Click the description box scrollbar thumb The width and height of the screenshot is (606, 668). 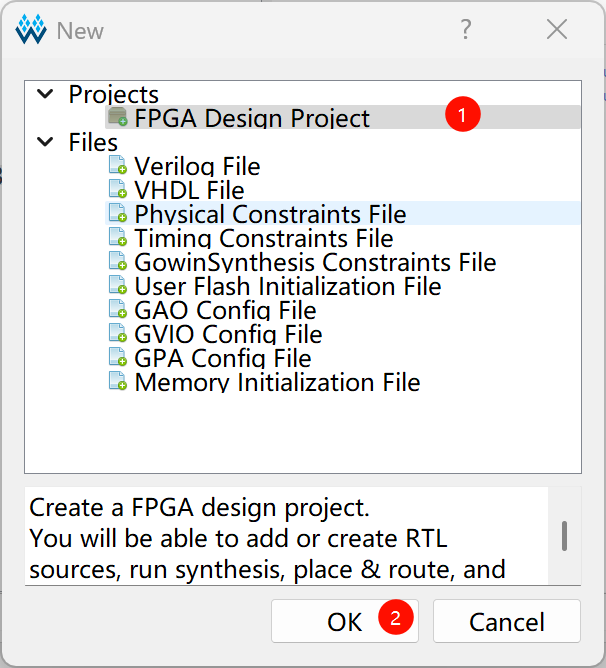click(x=564, y=536)
